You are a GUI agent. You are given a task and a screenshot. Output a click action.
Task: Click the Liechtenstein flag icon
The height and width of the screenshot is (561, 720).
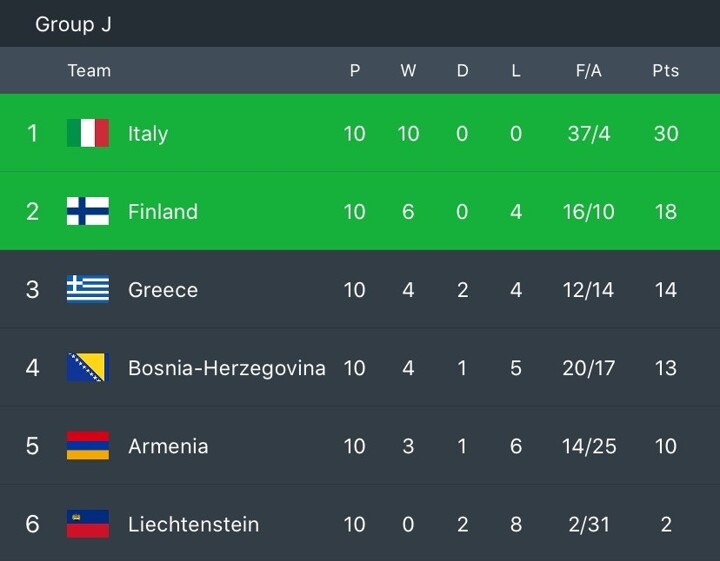[x=88, y=523]
